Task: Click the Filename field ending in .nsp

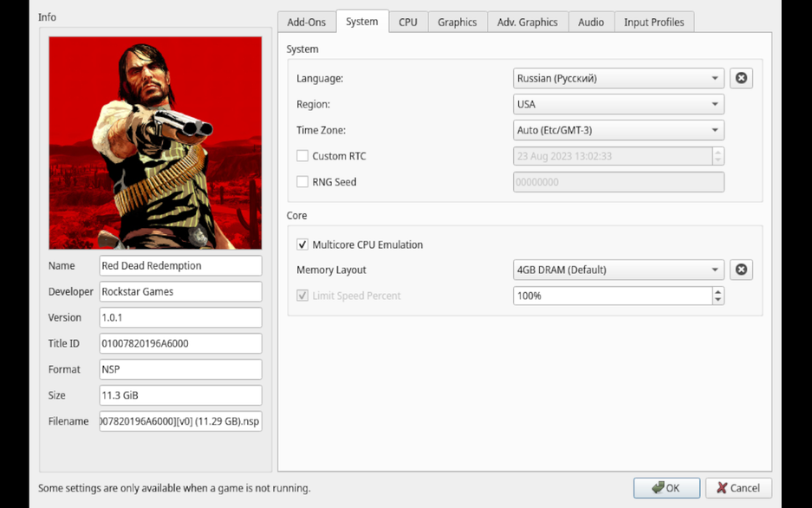Action: 181,421
